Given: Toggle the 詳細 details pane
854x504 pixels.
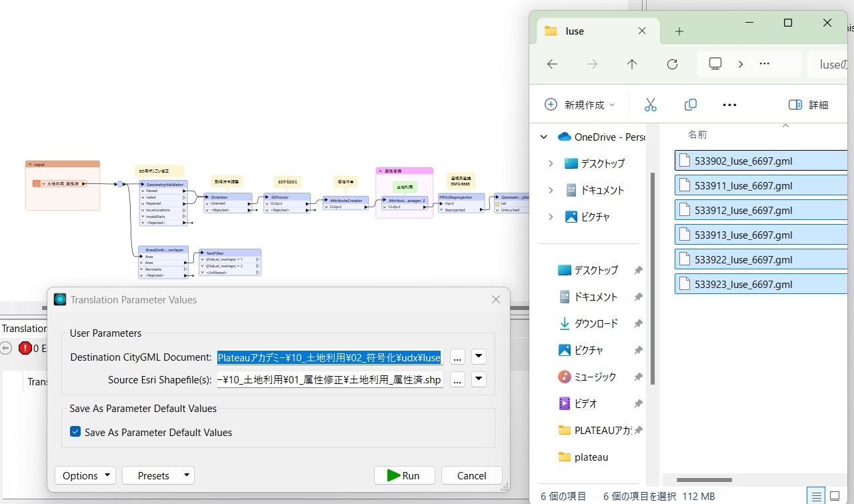Looking at the screenshot, I should (808, 105).
